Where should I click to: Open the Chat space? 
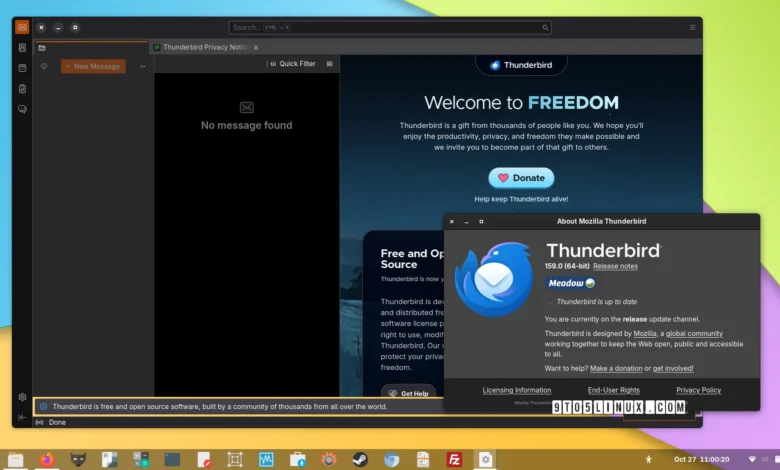[22, 109]
